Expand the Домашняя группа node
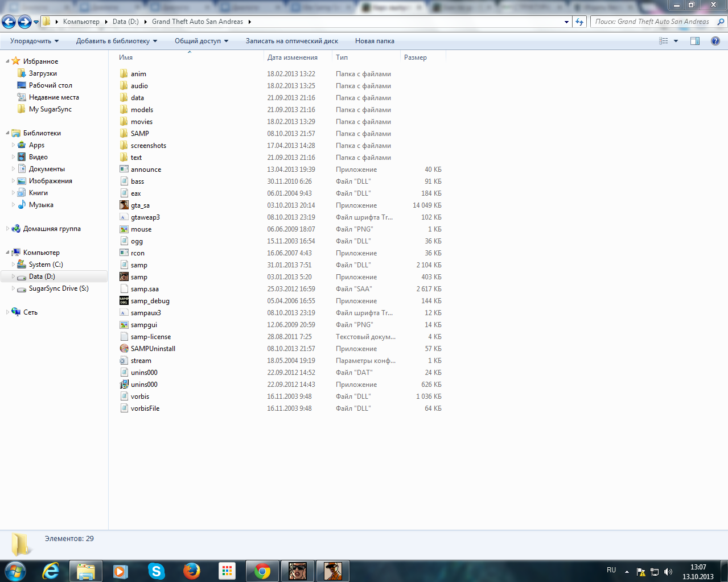 [7, 229]
